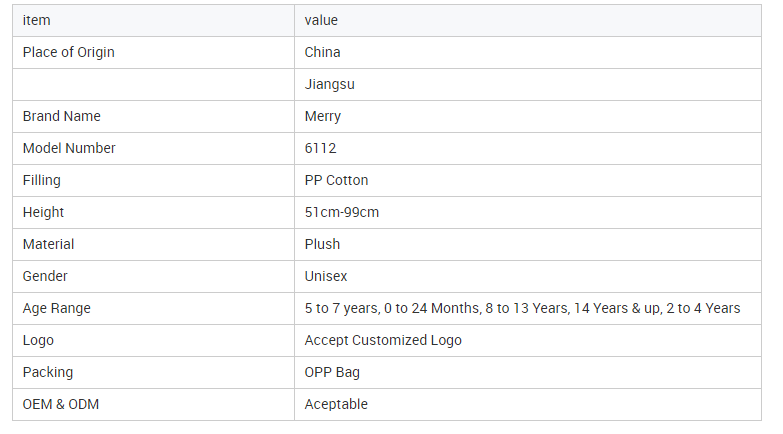Image resolution: width=783 pixels, height=434 pixels.
Task: Click the 'Plush' material value
Action: point(323,244)
